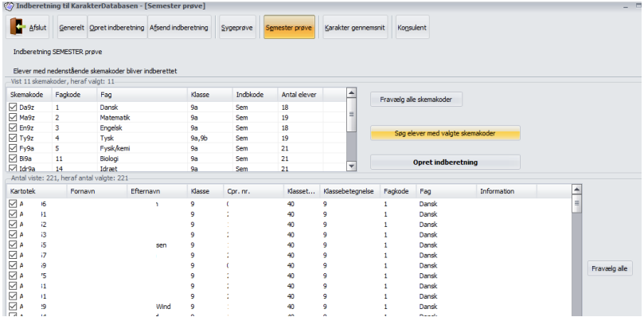Sort by Efternavn column header
This screenshot has width=644, height=317.
(x=157, y=191)
